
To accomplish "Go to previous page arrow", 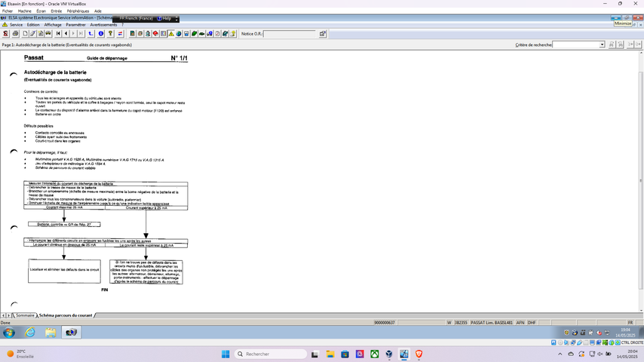I will coord(66,34).
